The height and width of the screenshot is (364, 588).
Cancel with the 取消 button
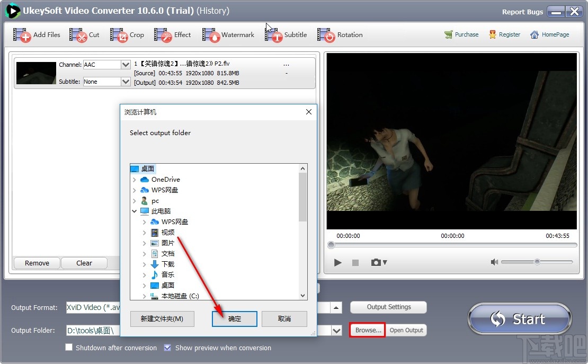coord(284,318)
